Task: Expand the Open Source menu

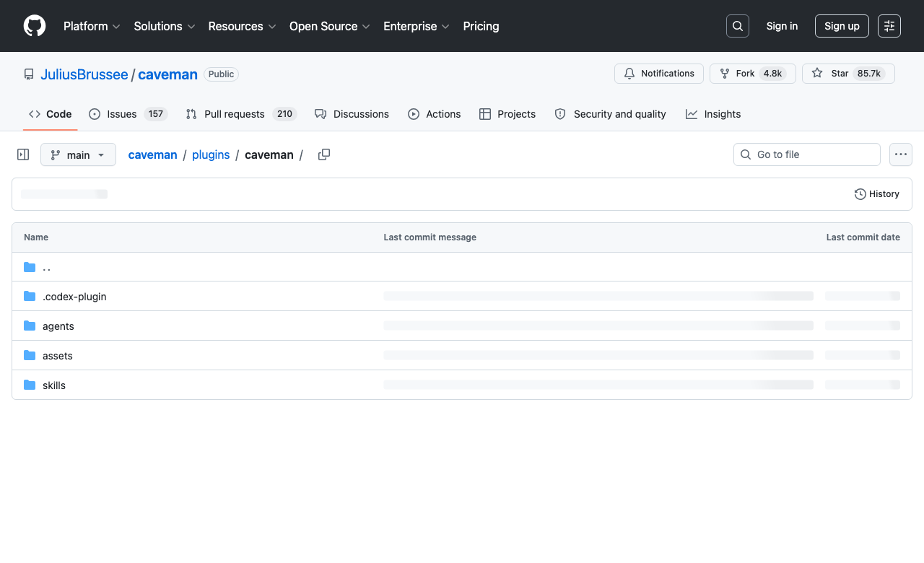Action: (330, 26)
